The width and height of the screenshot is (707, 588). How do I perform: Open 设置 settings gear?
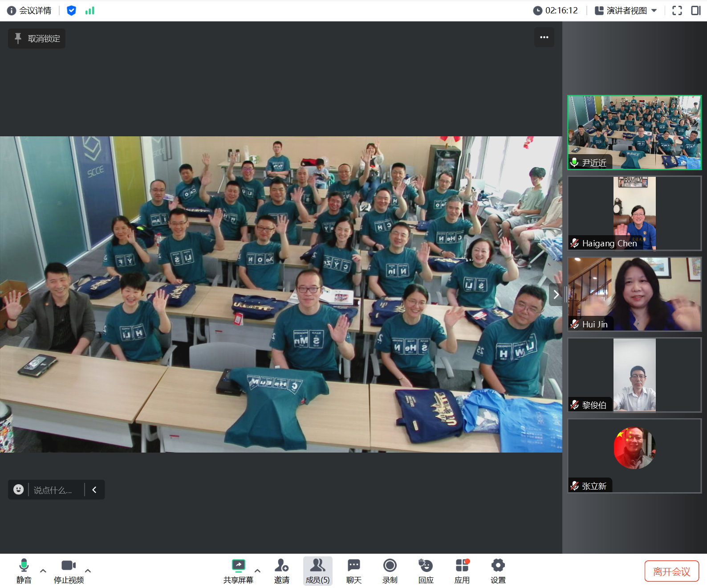(x=498, y=571)
